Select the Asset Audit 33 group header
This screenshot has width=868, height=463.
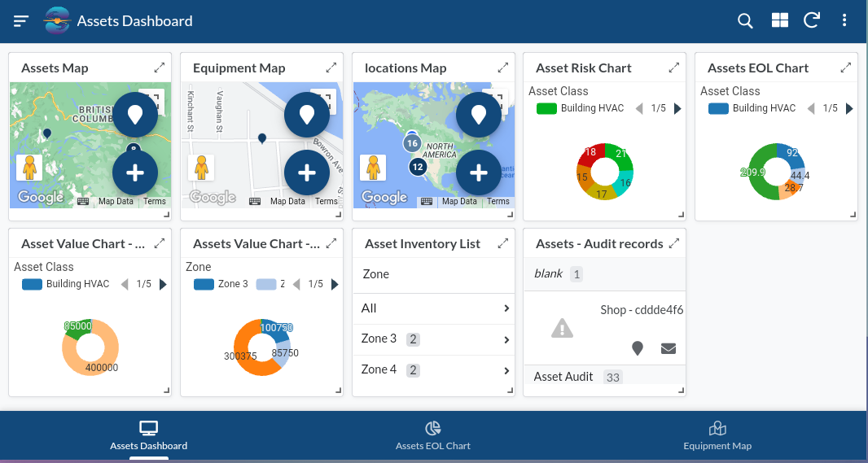[x=604, y=377]
